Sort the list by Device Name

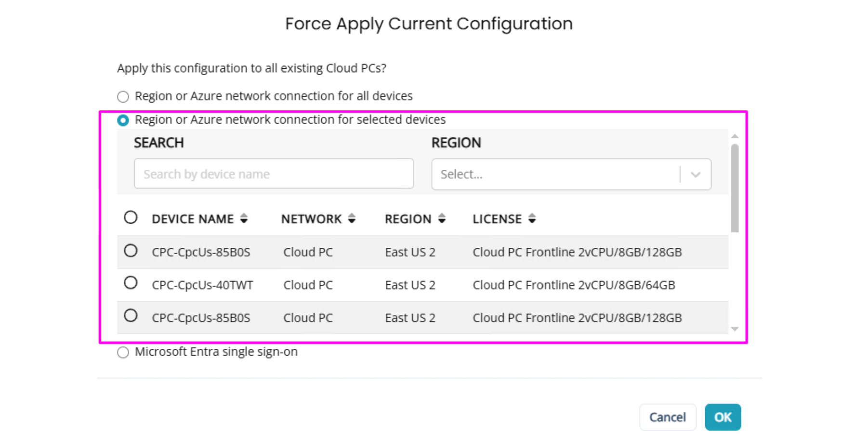[x=244, y=219]
